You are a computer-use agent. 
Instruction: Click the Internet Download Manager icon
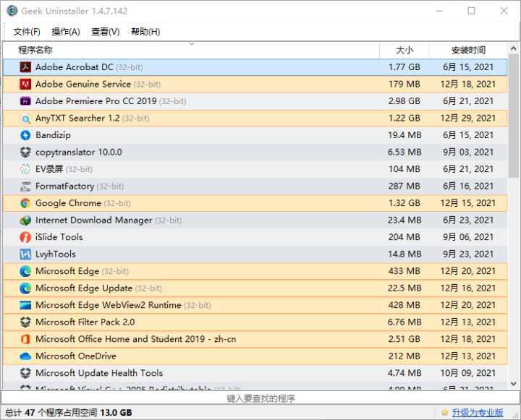click(25, 220)
